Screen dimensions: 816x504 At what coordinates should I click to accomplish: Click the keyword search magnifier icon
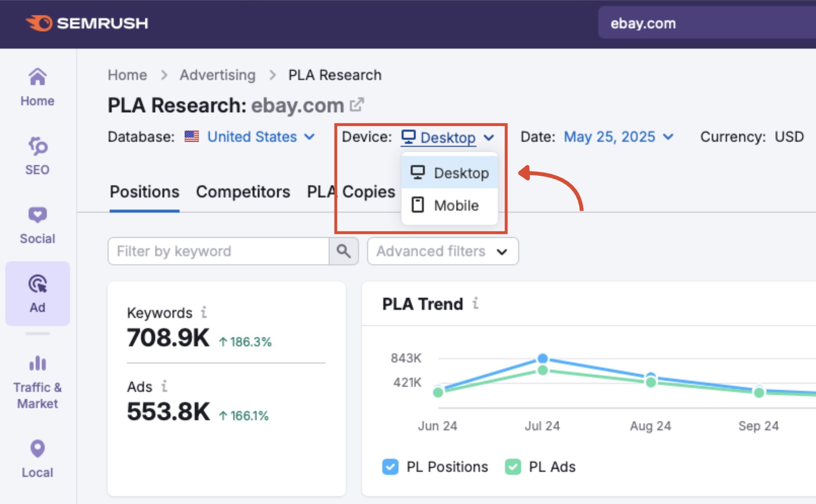click(x=344, y=251)
